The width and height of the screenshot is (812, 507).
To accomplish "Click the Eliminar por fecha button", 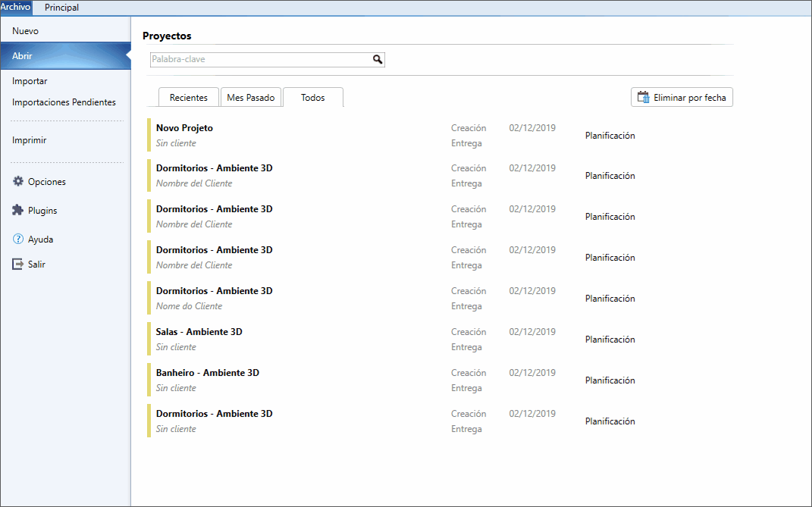I will point(682,97).
